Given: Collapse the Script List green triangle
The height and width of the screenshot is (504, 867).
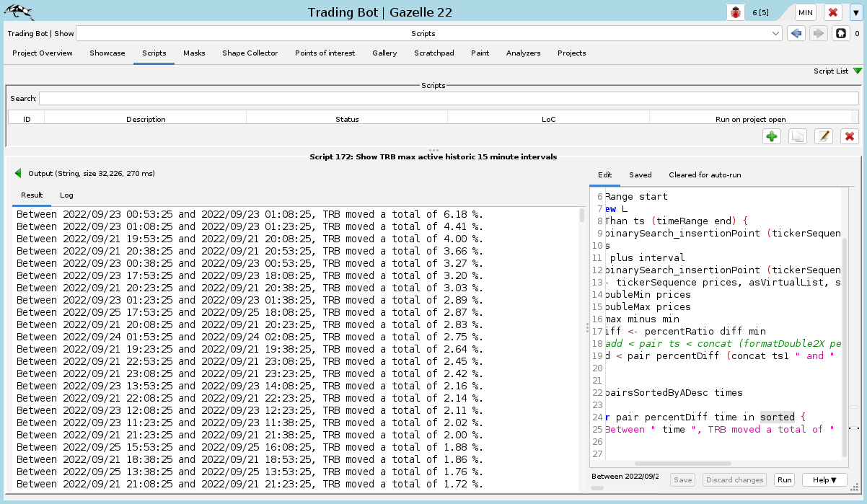Looking at the screenshot, I should point(857,71).
